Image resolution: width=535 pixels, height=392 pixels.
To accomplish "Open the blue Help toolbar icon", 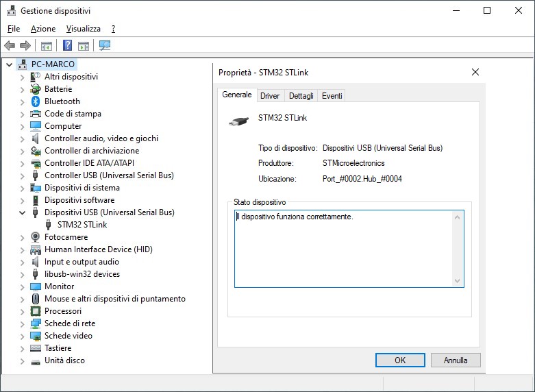I will click(68, 45).
